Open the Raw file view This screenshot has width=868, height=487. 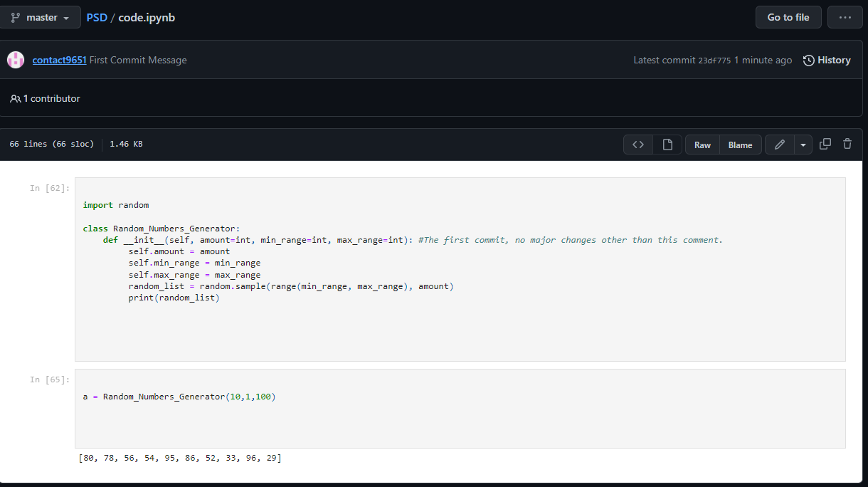click(702, 145)
